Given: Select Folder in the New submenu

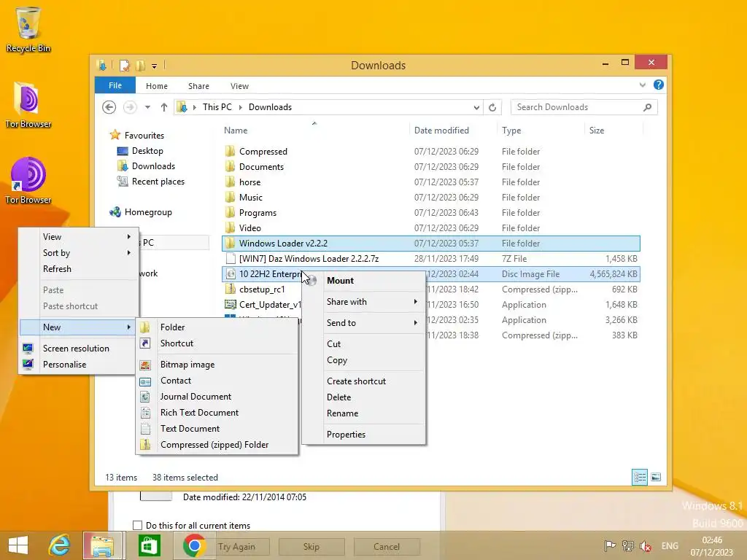Looking at the screenshot, I should pos(217,327).
